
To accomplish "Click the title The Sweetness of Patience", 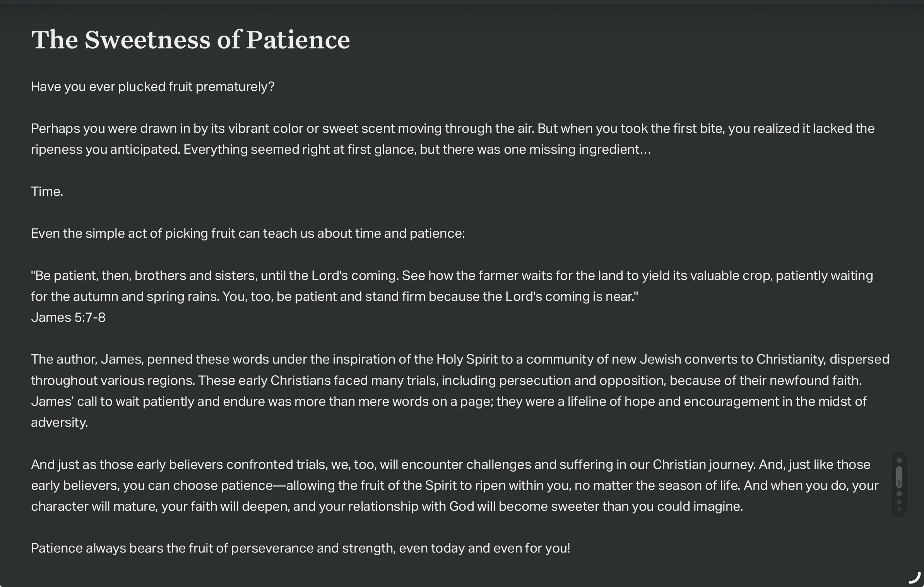I will 190,40.
